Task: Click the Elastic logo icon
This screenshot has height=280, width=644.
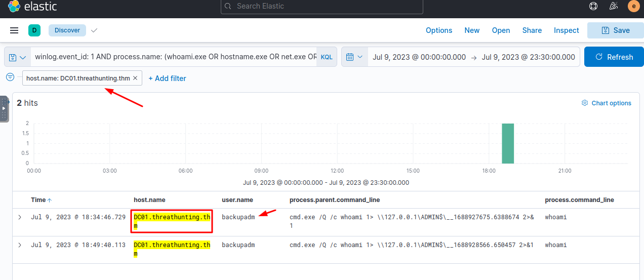Action: point(14,7)
